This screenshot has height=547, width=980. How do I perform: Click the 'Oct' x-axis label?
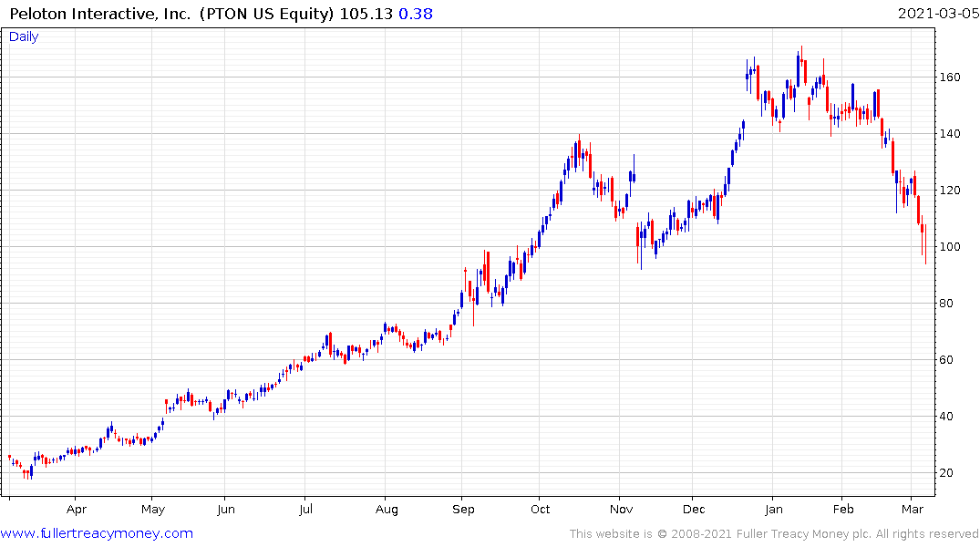click(x=540, y=510)
